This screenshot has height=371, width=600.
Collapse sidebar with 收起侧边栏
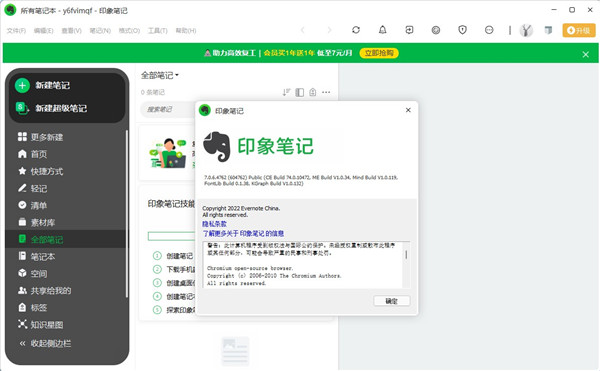(x=45, y=343)
